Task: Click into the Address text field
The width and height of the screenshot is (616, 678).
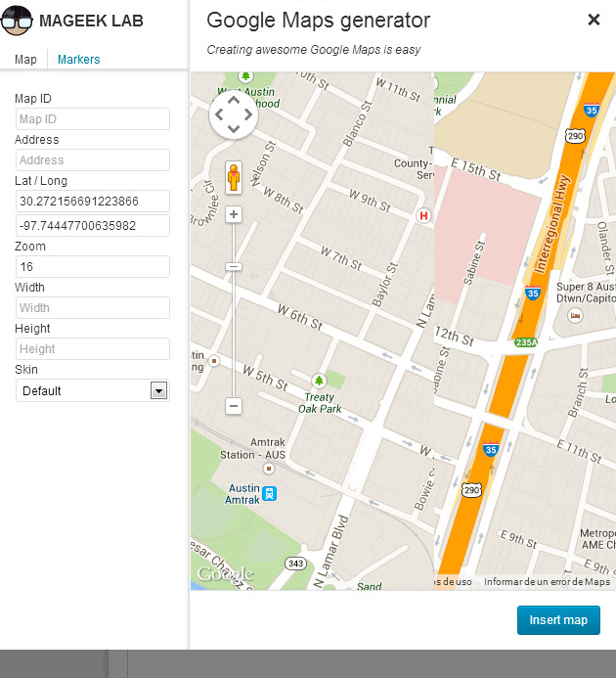Action: (x=93, y=160)
